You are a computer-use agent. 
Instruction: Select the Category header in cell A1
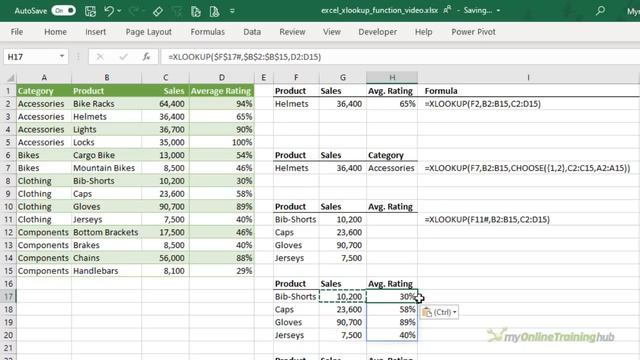(44, 91)
